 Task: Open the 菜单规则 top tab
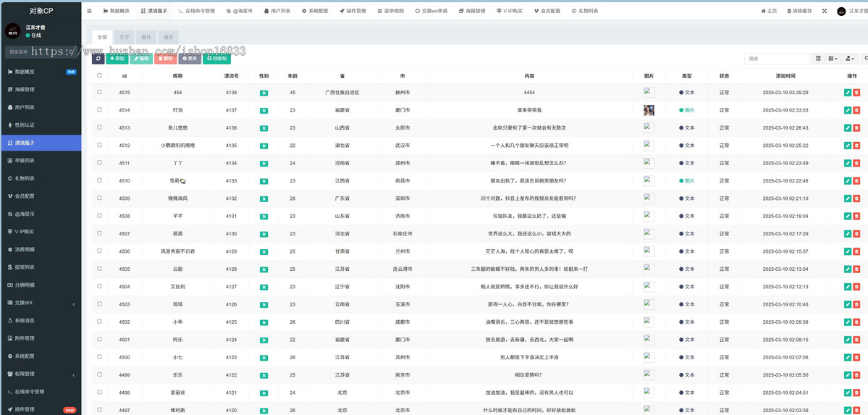[390, 11]
